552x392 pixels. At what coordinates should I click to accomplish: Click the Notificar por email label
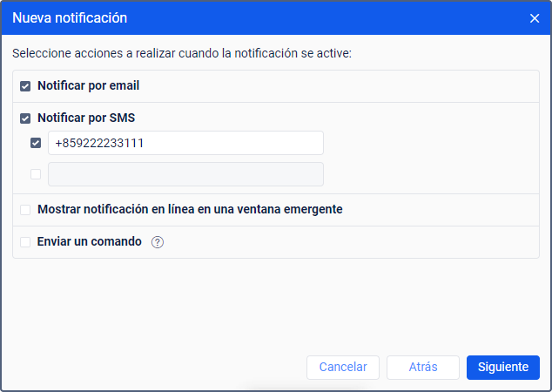click(89, 86)
